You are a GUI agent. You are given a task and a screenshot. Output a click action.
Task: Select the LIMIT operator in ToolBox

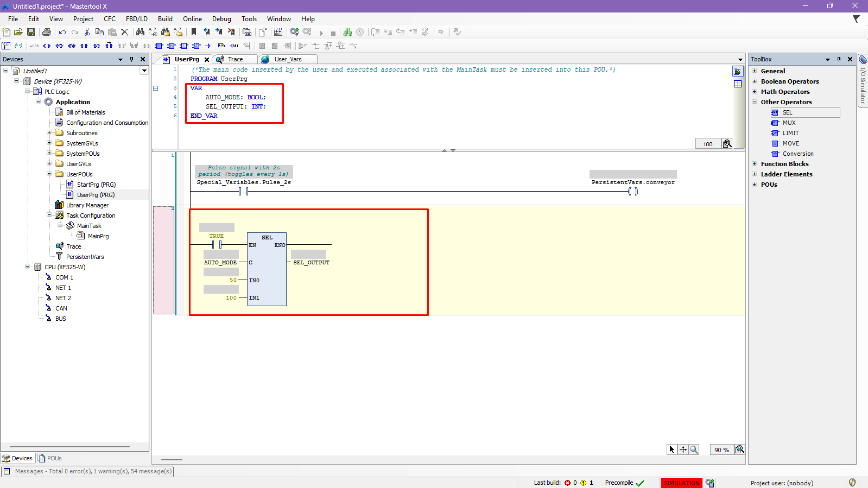(x=790, y=133)
